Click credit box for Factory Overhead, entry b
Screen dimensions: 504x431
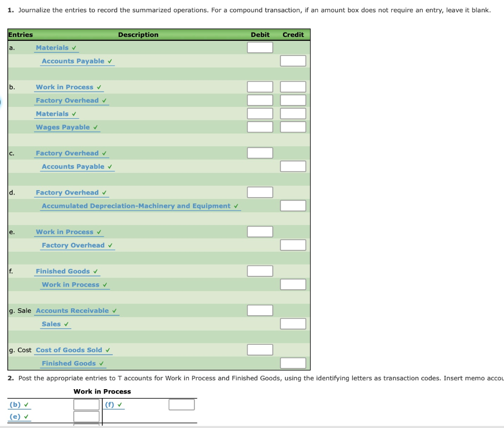[x=293, y=100]
